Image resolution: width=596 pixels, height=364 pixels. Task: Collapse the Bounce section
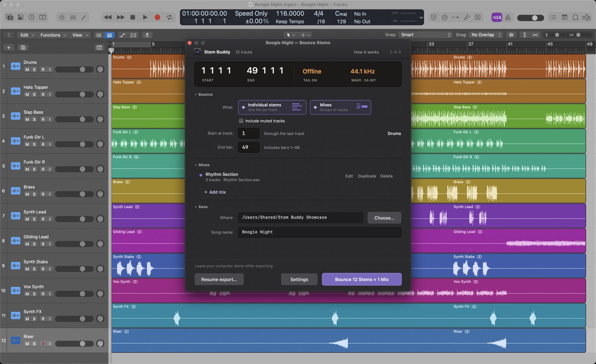[204, 95]
